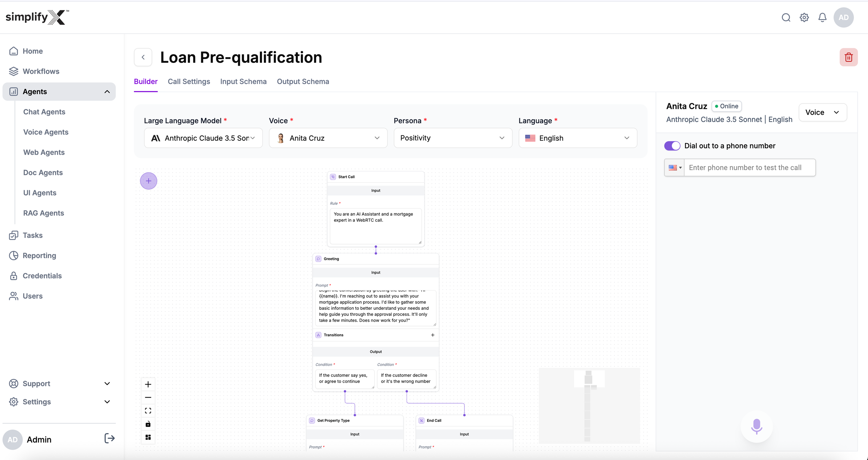Click the microphone icon to start call
Screen dimensions: 868x460
tap(756, 427)
